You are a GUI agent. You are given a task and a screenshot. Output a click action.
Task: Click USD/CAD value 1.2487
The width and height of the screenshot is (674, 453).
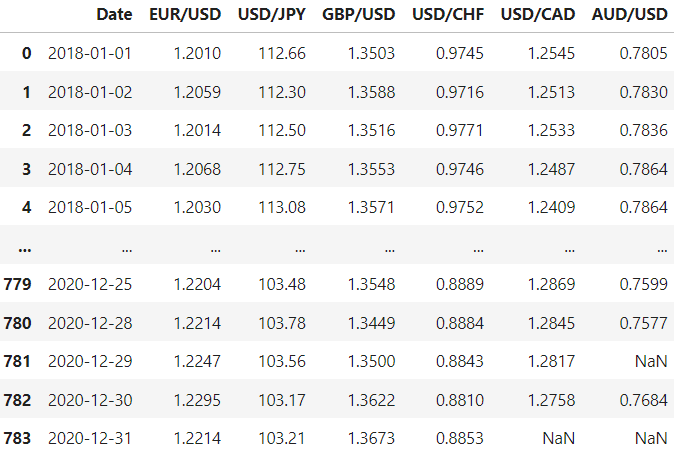pos(551,169)
